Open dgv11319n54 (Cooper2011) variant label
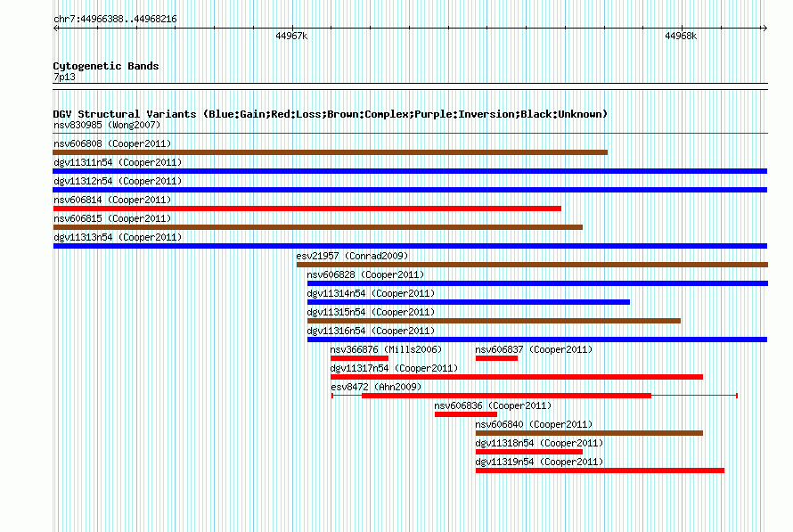 (539, 462)
